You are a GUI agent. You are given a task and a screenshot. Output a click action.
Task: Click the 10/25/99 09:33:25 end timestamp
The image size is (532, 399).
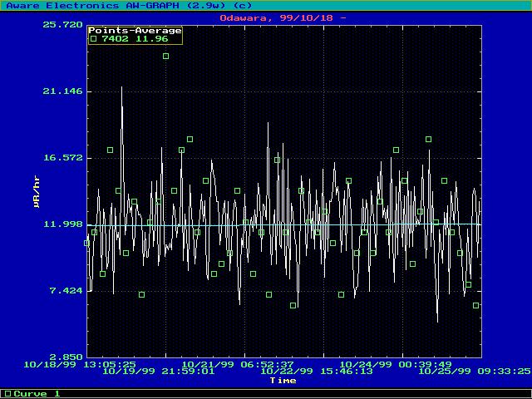click(x=474, y=372)
